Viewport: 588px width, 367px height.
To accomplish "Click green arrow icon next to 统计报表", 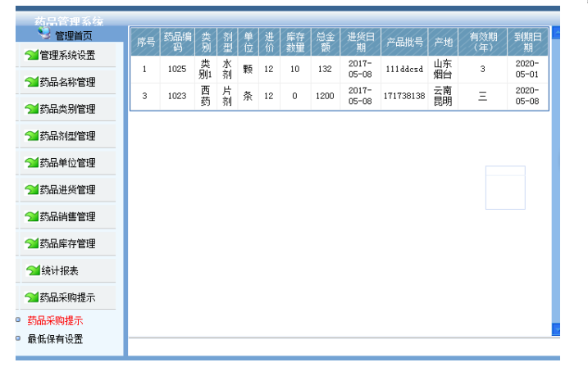I will [x=33, y=270].
